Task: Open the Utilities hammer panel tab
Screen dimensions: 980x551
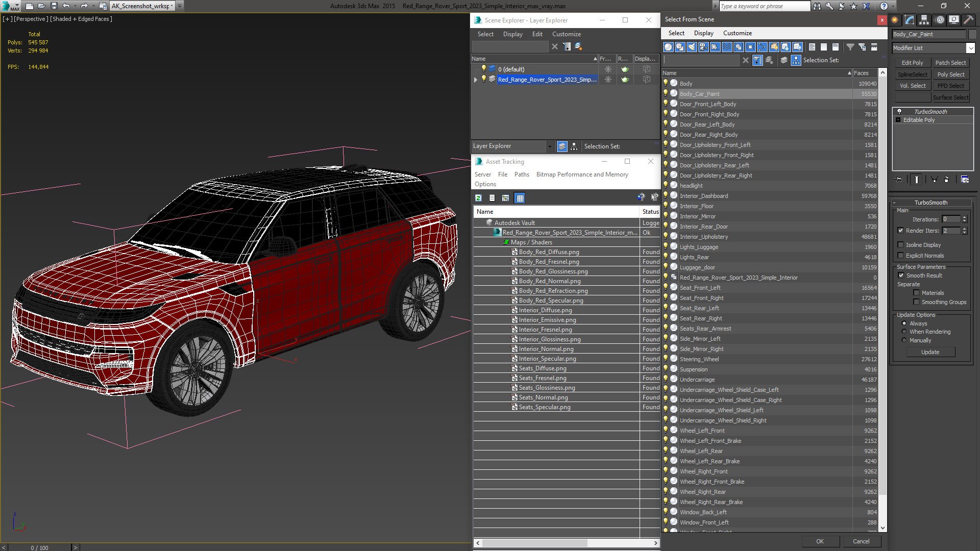Action: 968,20
